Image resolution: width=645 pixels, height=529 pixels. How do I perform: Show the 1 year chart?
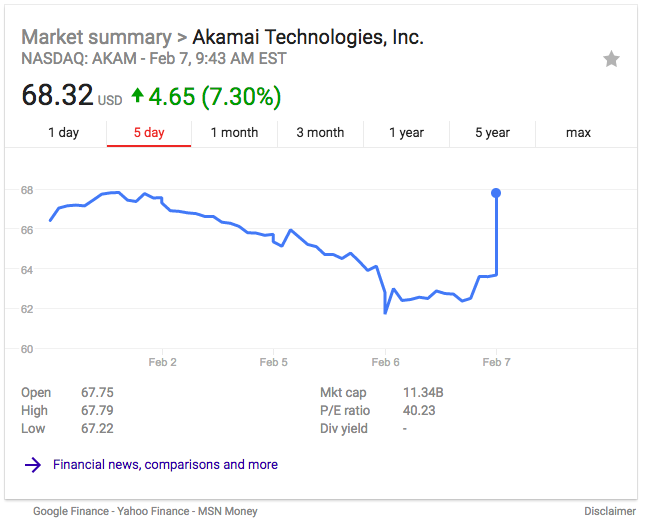(x=406, y=133)
